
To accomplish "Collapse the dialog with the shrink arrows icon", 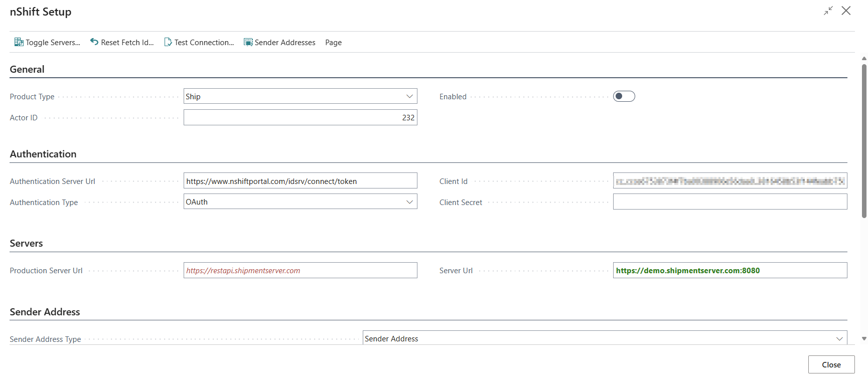I will [x=828, y=11].
